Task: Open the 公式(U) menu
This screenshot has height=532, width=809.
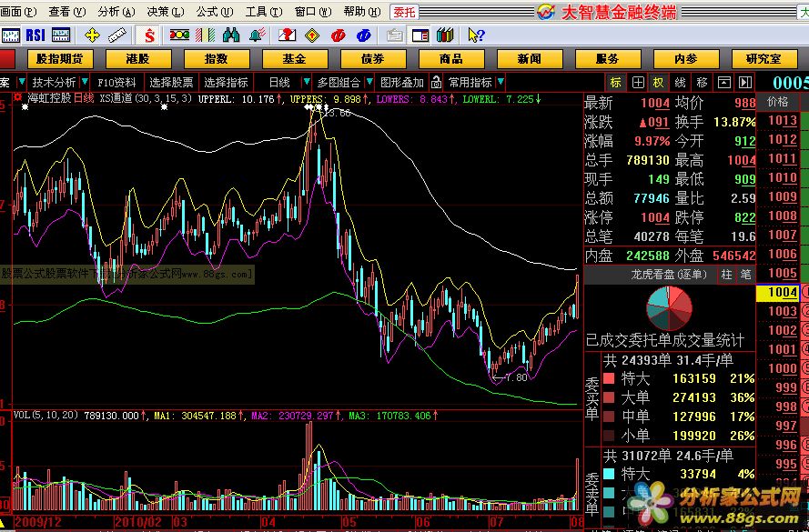Action: pos(215,11)
